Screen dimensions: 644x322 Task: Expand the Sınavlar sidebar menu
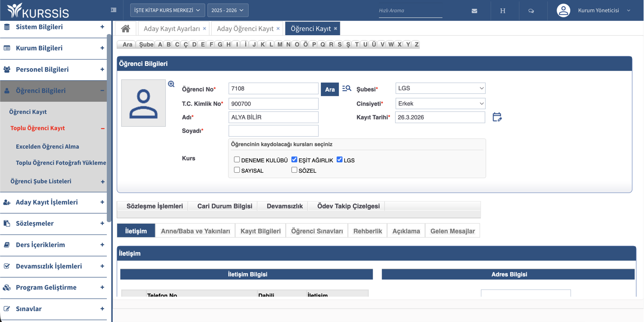pyautogui.click(x=53, y=309)
